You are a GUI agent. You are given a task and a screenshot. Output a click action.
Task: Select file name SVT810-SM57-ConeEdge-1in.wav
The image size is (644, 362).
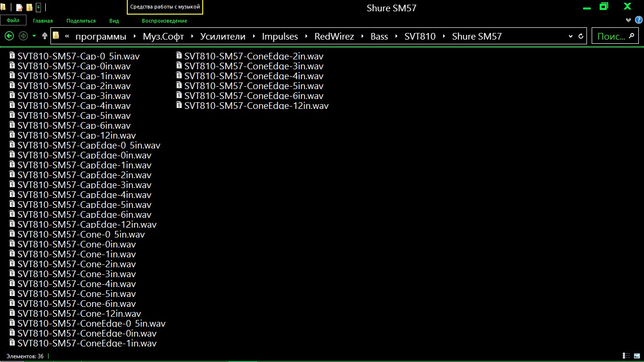pos(87,343)
